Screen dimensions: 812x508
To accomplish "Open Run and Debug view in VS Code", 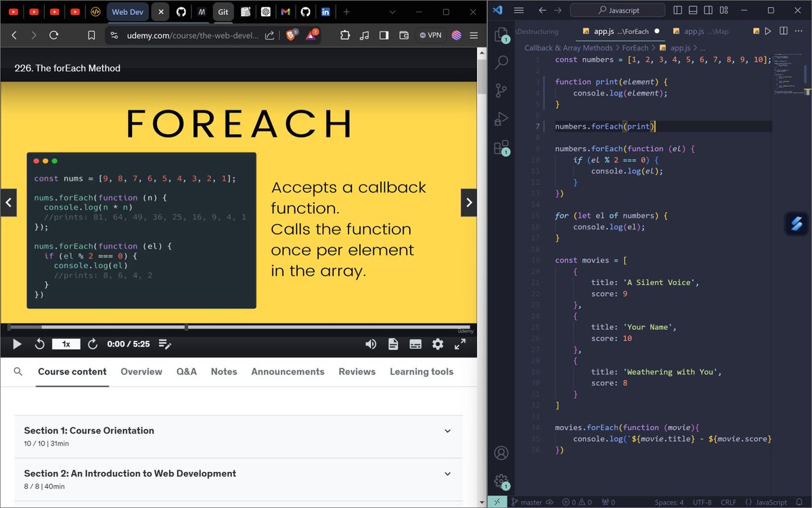I will coord(501,119).
